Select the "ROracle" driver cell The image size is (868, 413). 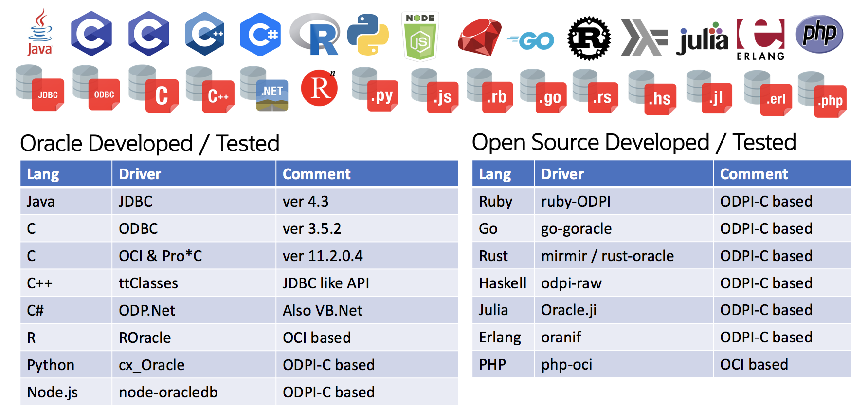tap(194, 338)
